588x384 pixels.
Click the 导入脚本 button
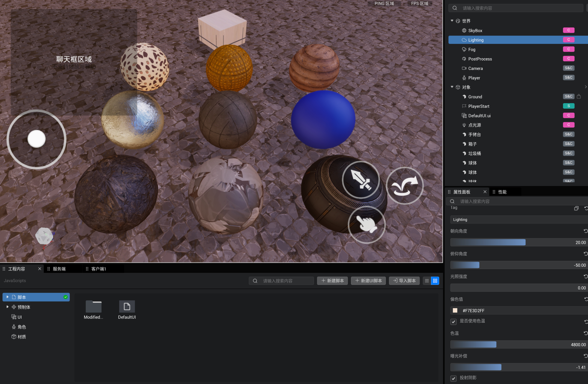click(404, 281)
